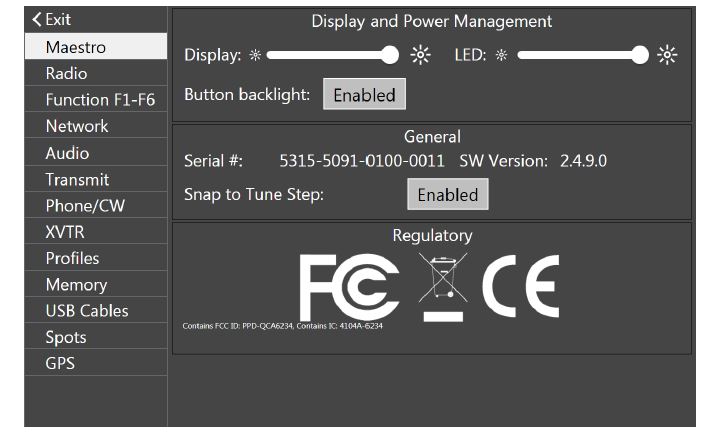Open Phone/CW settings
The image size is (708, 438).
(x=96, y=205)
